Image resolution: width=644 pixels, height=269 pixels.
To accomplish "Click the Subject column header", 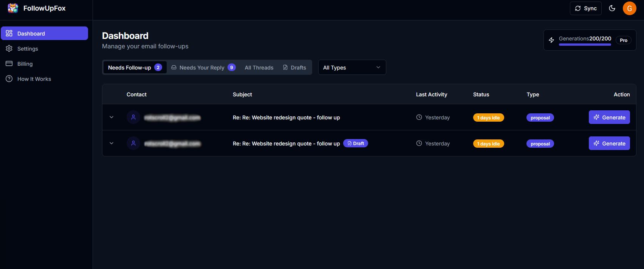I will (x=242, y=94).
